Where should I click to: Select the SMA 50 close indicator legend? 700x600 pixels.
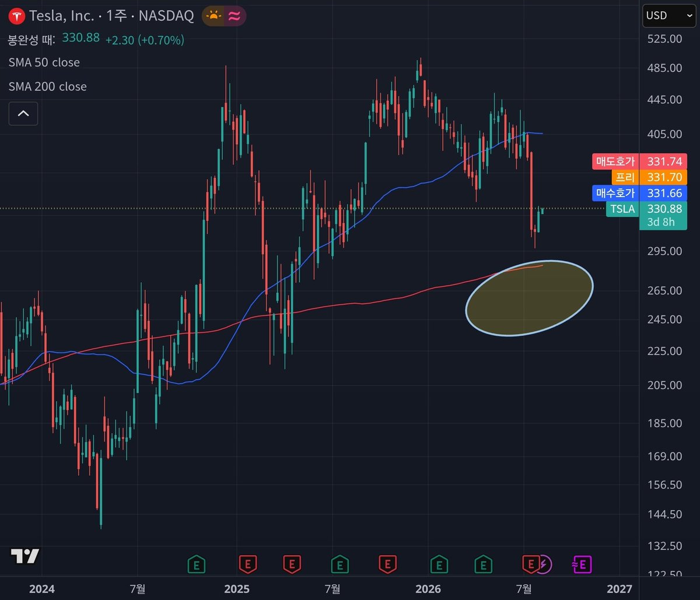[x=44, y=62]
